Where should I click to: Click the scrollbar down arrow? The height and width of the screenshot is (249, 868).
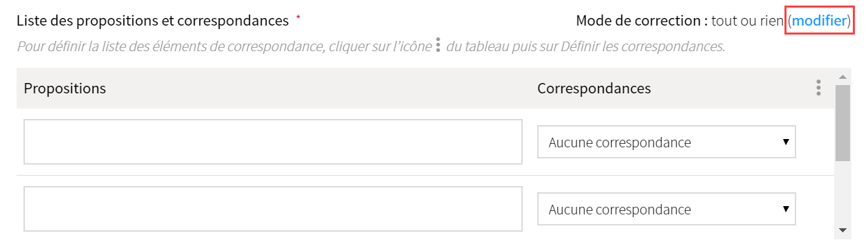coord(842,230)
